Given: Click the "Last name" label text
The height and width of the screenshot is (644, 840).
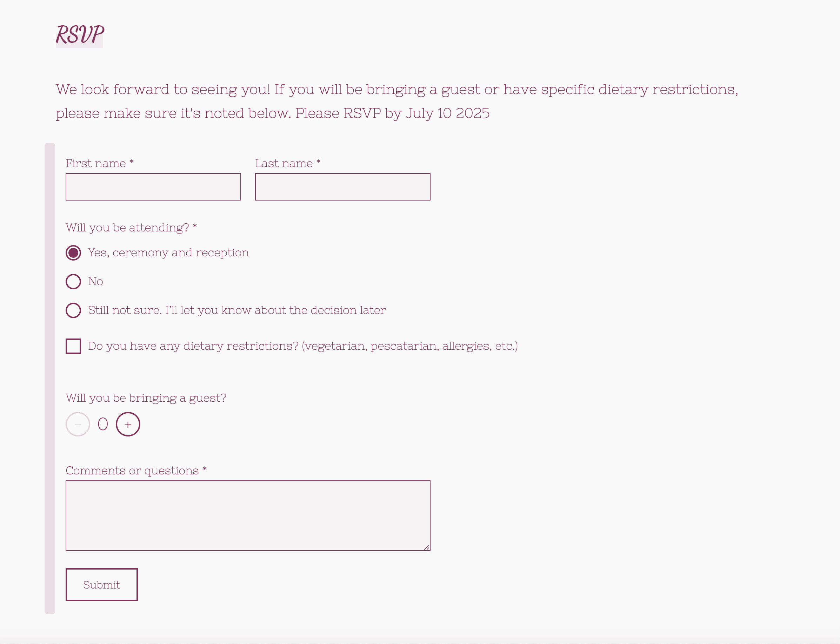Looking at the screenshot, I should [x=284, y=163].
